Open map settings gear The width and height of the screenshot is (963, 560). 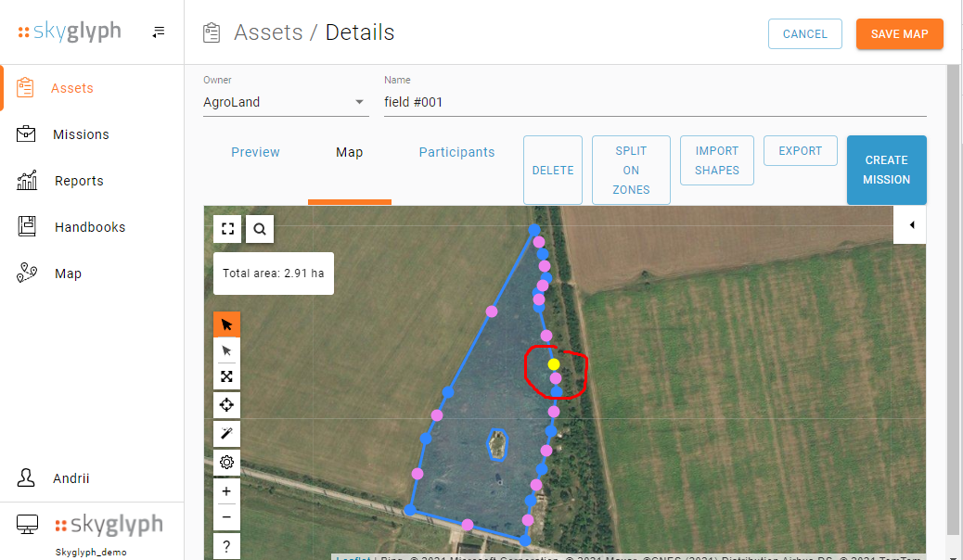coord(226,463)
